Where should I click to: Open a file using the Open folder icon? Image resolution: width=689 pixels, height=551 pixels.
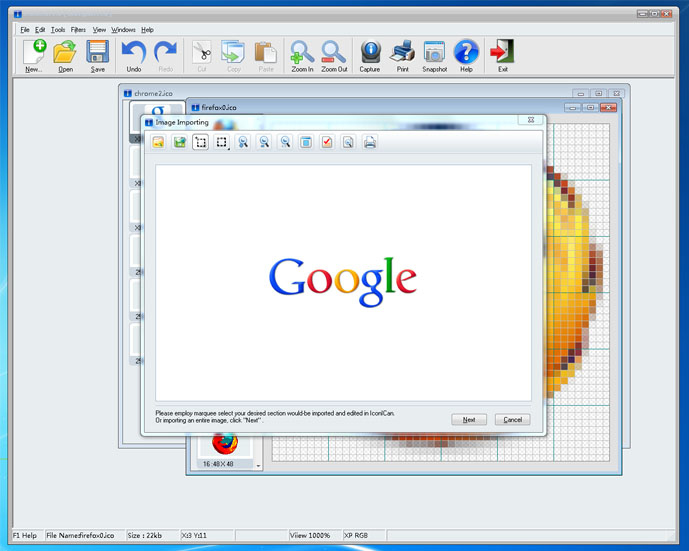click(x=65, y=55)
